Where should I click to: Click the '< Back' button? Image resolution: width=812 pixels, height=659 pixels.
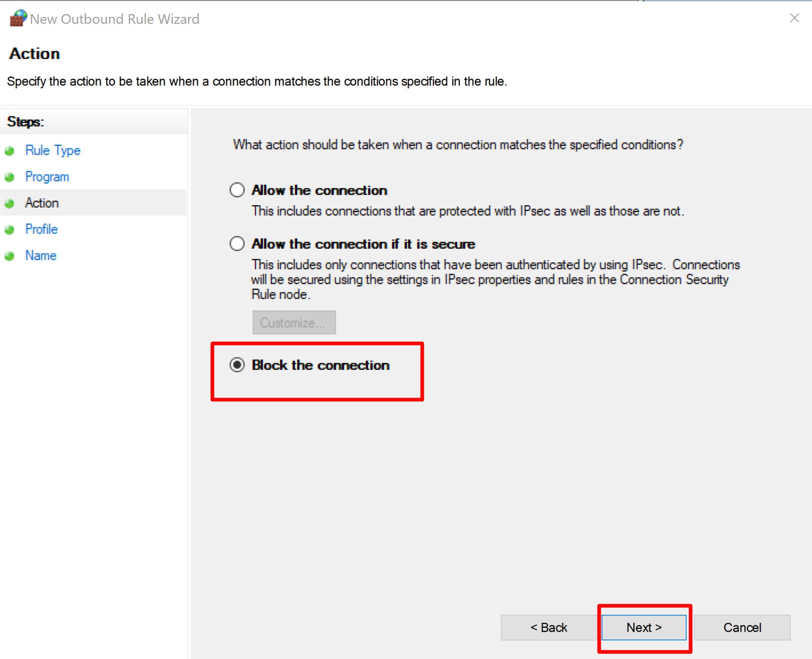(x=549, y=627)
